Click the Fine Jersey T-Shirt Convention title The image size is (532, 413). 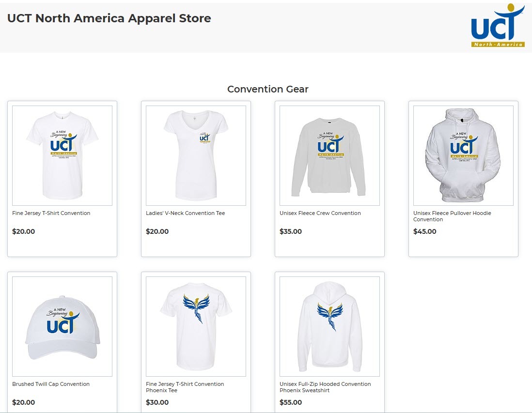(x=51, y=213)
